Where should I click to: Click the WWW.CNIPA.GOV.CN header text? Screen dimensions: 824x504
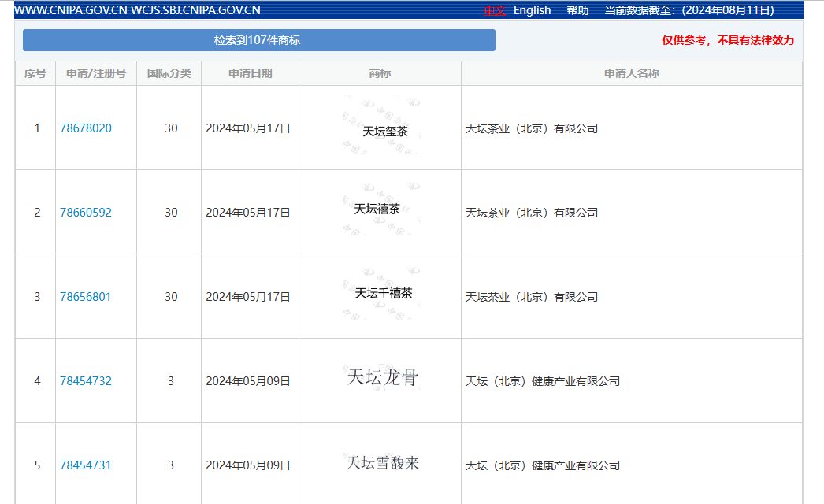pos(71,10)
